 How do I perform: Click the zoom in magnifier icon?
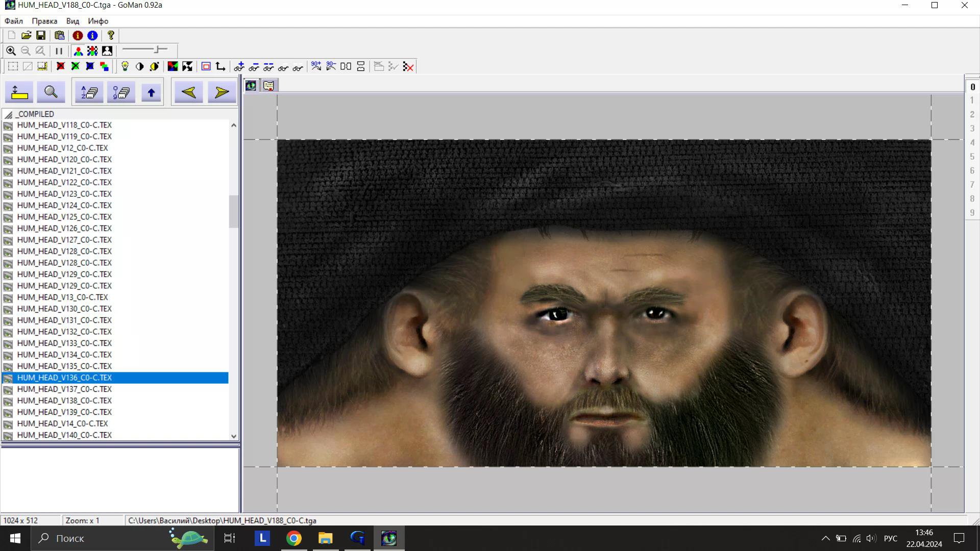click(x=11, y=51)
